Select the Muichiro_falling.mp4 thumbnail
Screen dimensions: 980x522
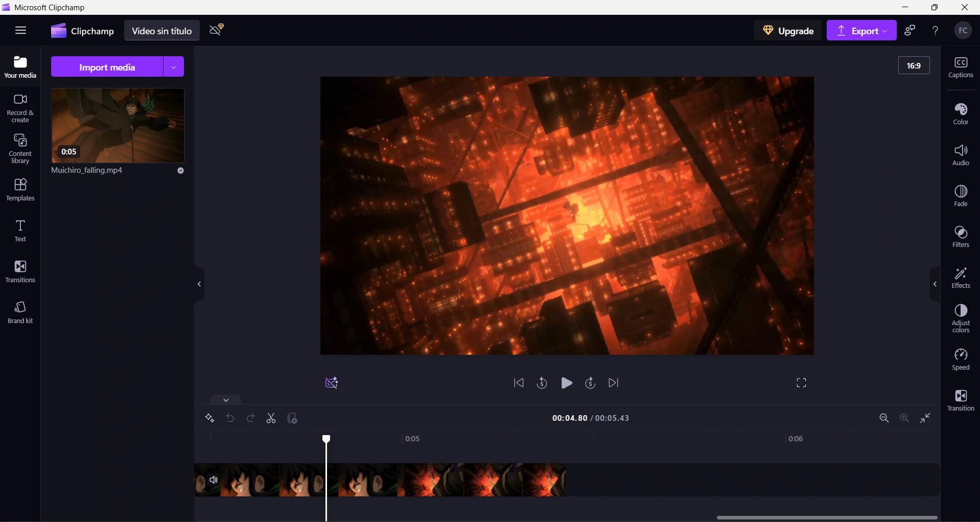click(118, 125)
